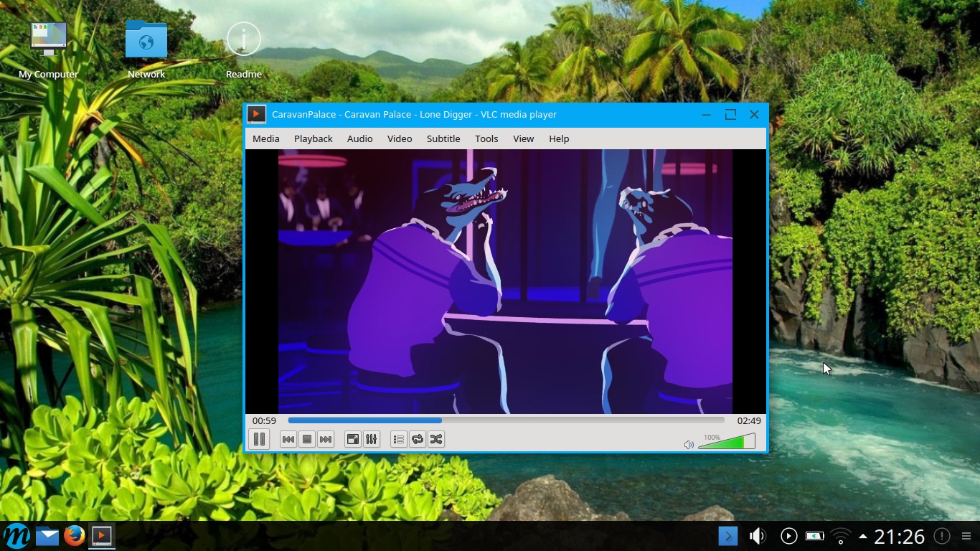Open the Video menu

pyautogui.click(x=400, y=138)
